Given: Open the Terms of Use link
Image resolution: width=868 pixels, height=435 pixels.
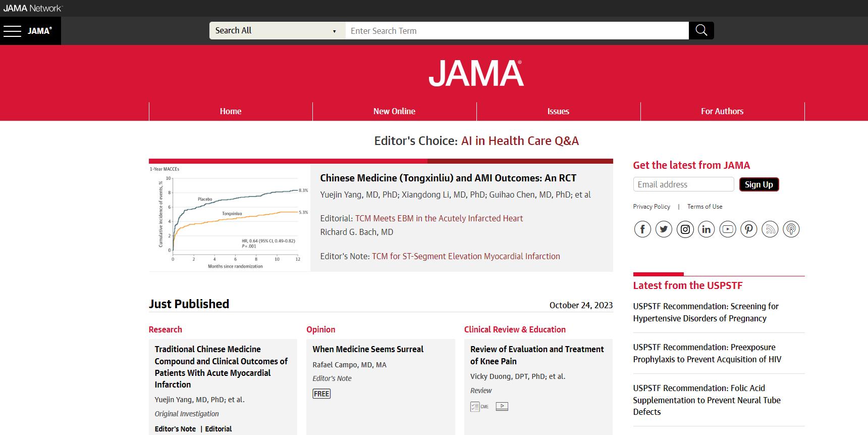Looking at the screenshot, I should tap(704, 207).
